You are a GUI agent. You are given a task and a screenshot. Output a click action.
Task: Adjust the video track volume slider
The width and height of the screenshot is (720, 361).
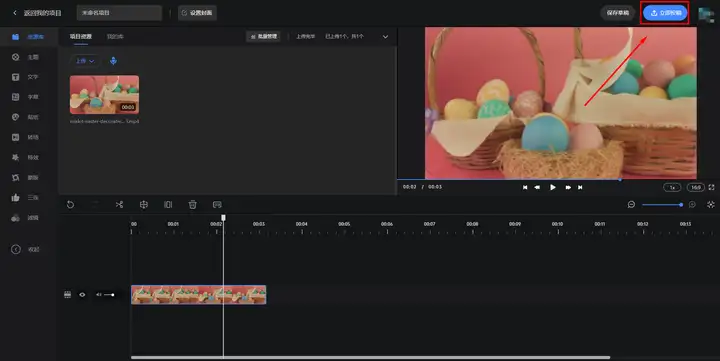pos(109,295)
